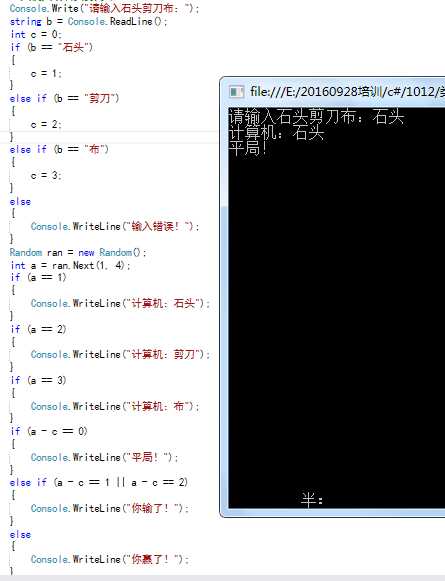
Task: Click code line if (a == 3)
Action: tap(38, 380)
